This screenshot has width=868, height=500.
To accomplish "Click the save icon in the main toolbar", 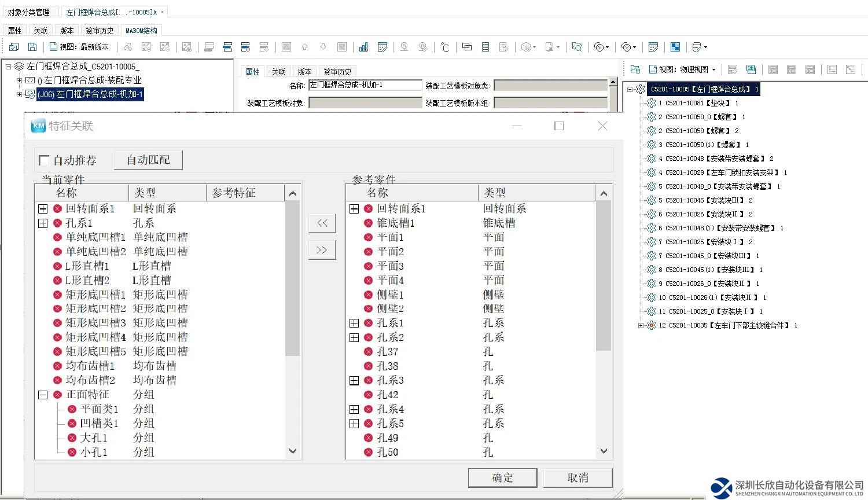I will tap(32, 47).
